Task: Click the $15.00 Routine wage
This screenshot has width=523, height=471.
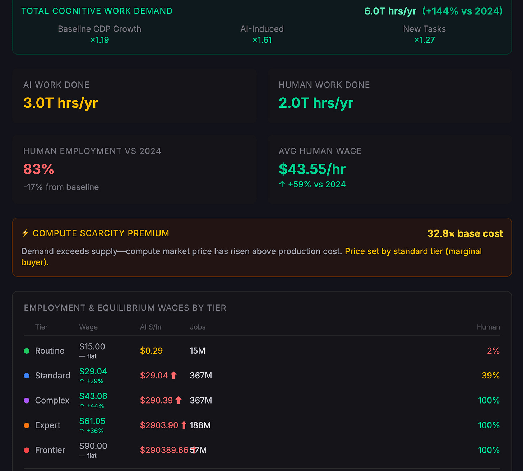Action: (x=92, y=347)
